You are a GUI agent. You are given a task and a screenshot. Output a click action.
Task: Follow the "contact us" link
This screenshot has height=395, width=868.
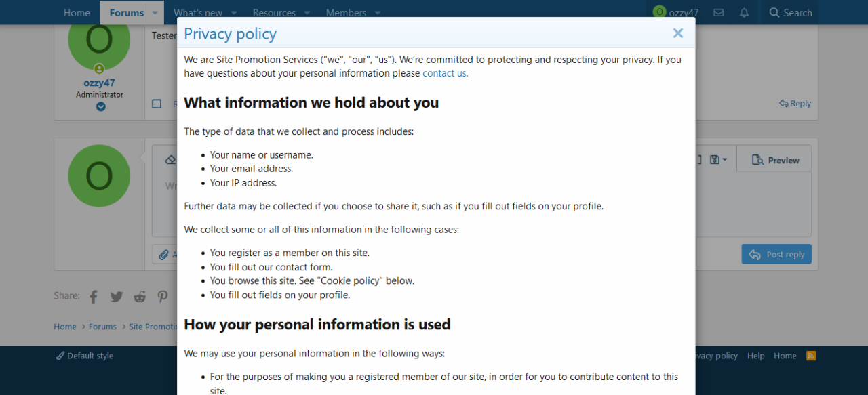[x=444, y=73]
